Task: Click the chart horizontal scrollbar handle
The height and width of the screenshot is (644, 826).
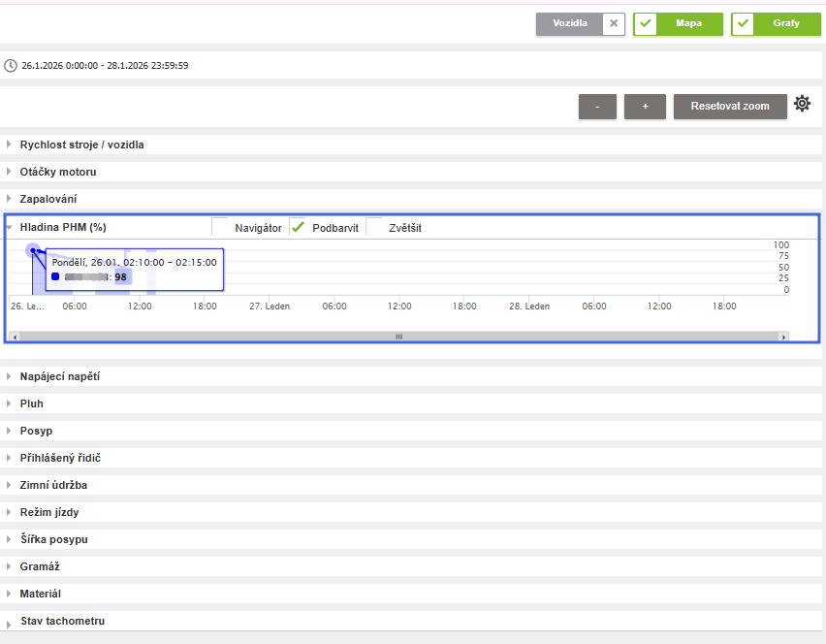Action: (398, 337)
